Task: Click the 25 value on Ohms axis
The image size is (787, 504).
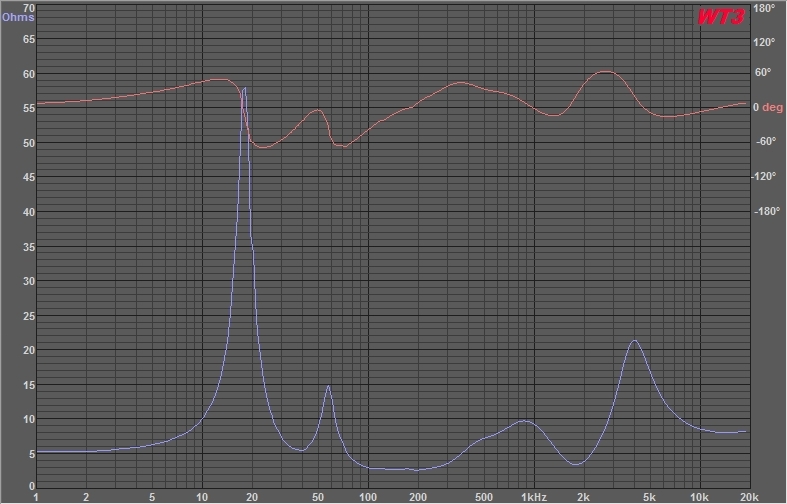Action: tap(29, 316)
